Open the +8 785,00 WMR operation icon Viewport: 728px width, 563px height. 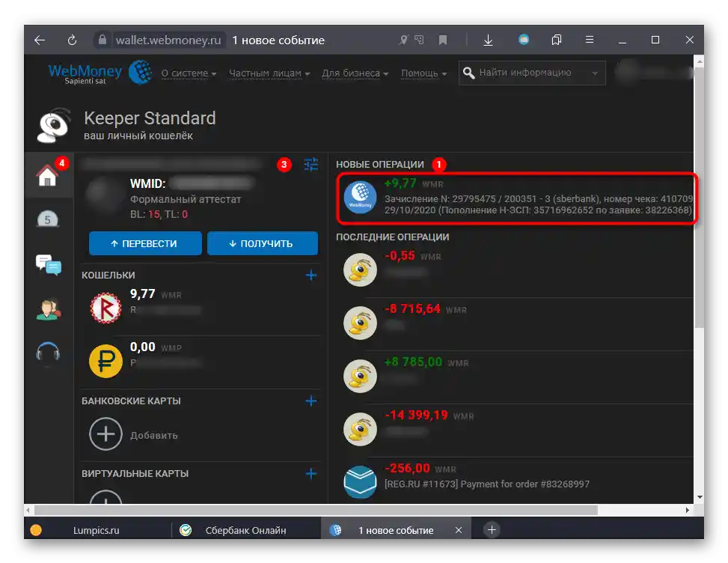point(360,376)
